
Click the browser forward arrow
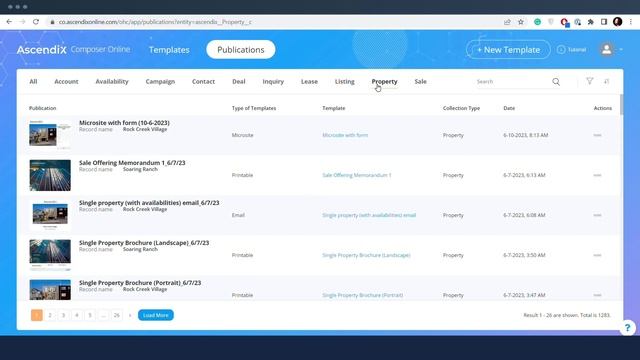pos(22,22)
